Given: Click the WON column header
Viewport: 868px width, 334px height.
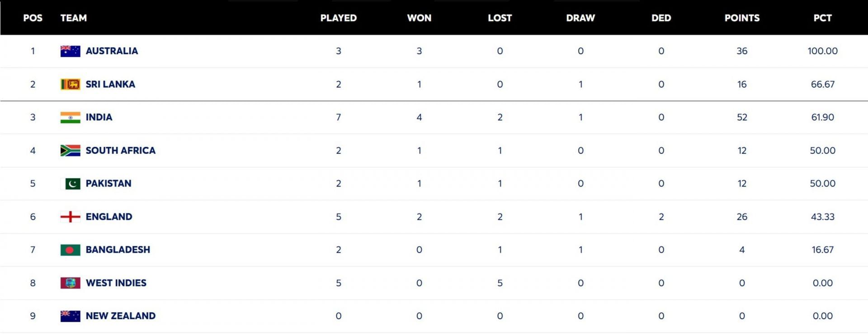Looking at the screenshot, I should 419,18.
